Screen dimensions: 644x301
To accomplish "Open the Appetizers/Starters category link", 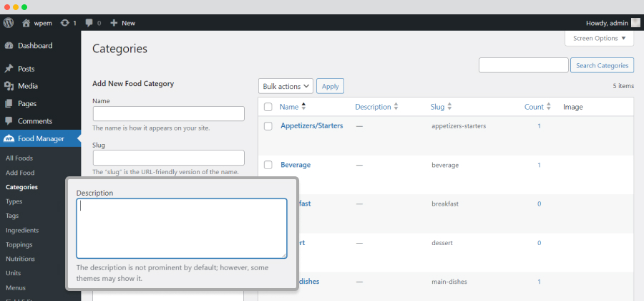I will [312, 126].
